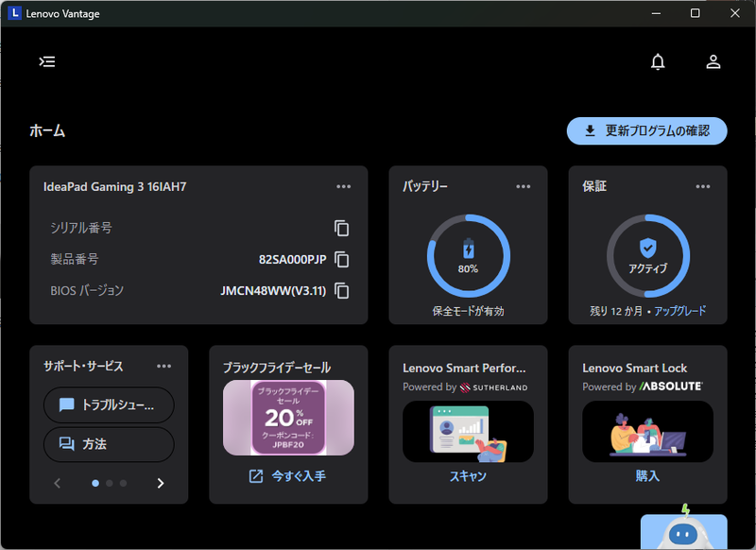Click the IdeaPad Gaming 3 16IAH7 title
This screenshot has height=550, width=756.
pos(114,186)
